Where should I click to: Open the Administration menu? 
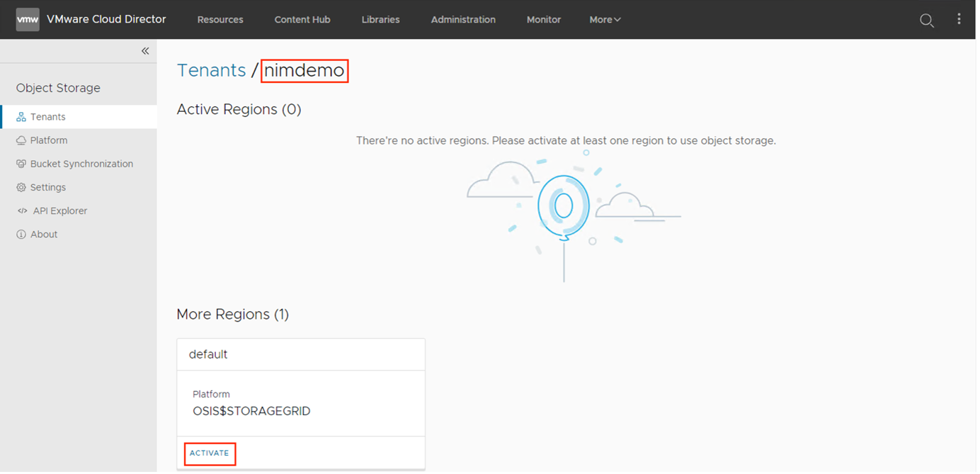point(463,20)
